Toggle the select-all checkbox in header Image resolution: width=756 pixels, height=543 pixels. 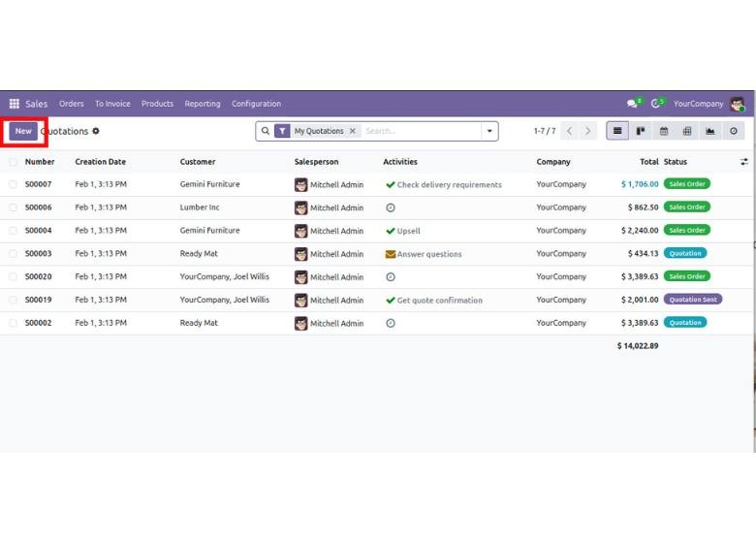pos(14,162)
